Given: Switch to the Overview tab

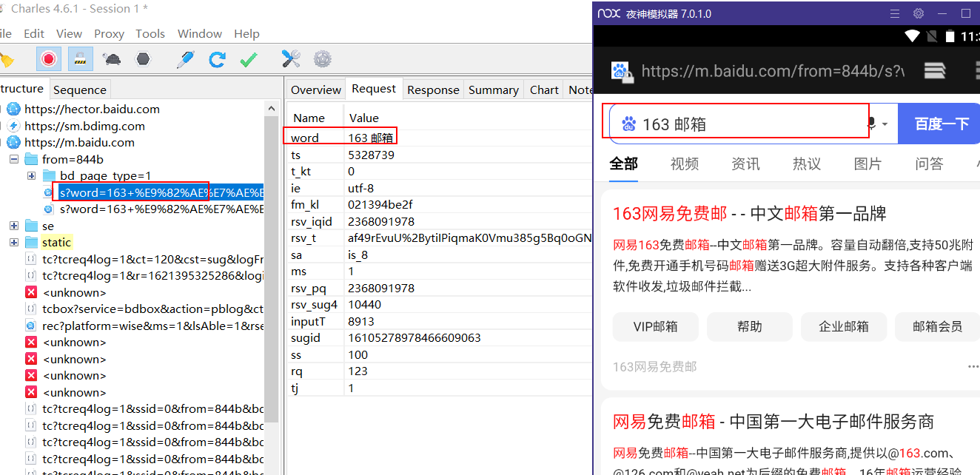Looking at the screenshot, I should pyautogui.click(x=316, y=90).
